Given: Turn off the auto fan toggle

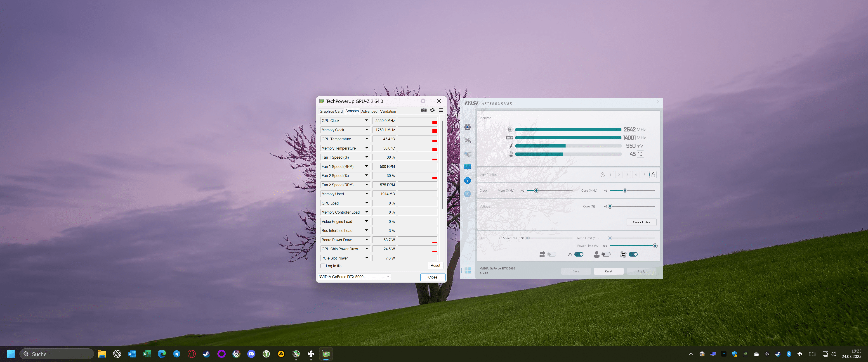Looking at the screenshot, I should click(579, 254).
